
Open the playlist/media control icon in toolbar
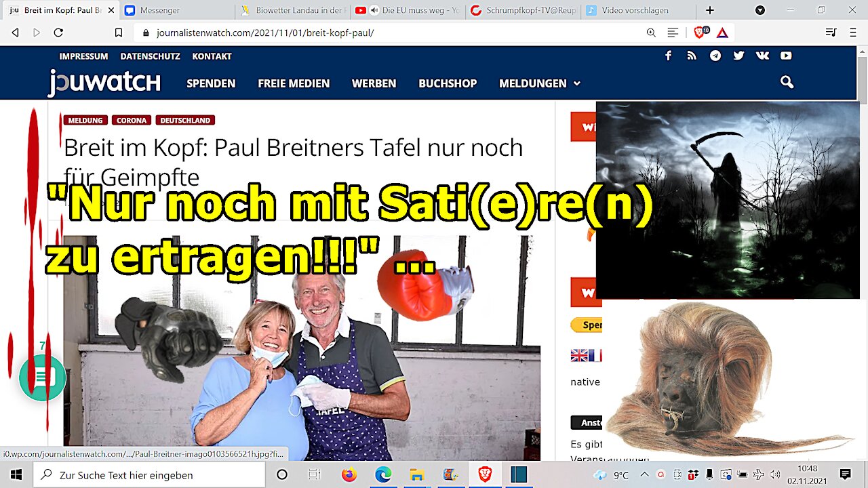[x=831, y=33]
